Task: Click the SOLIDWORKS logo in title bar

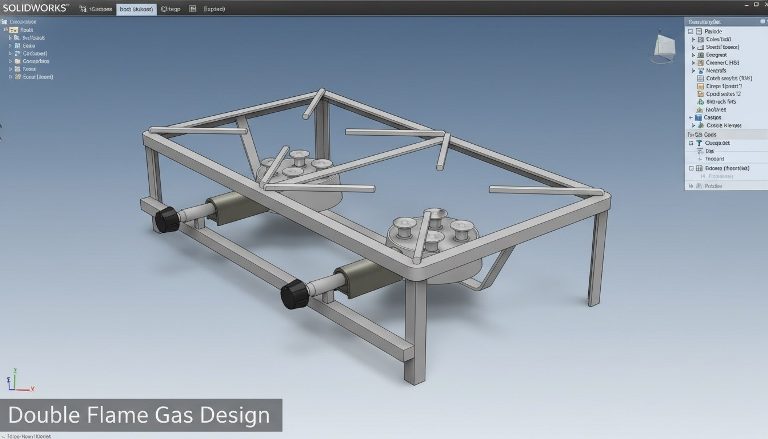Action: [x=35, y=8]
